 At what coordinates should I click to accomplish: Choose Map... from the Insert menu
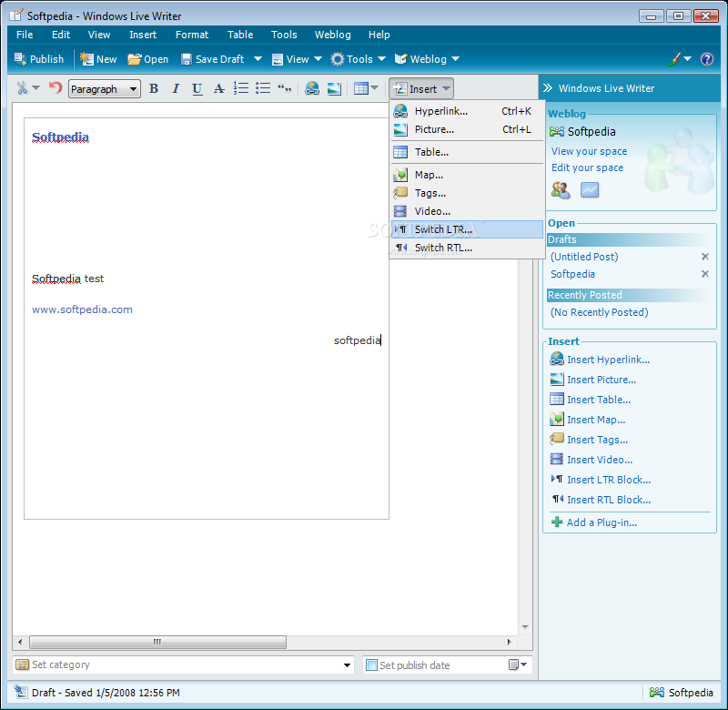[x=467, y=175]
